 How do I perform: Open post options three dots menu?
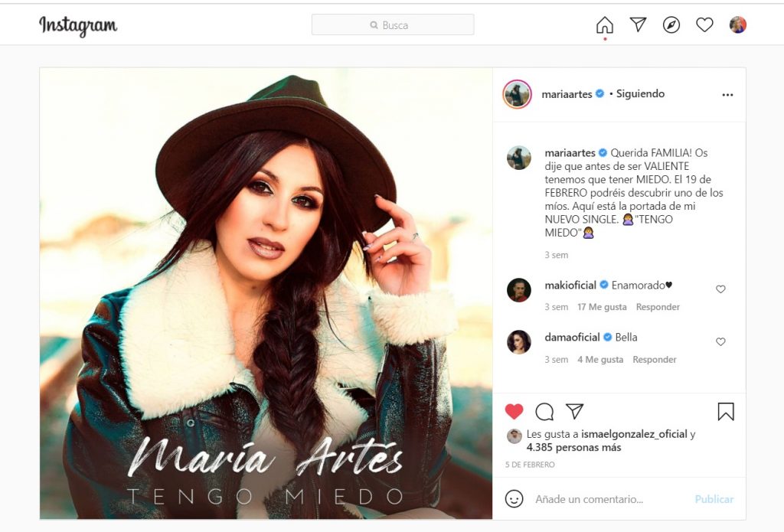click(x=727, y=94)
